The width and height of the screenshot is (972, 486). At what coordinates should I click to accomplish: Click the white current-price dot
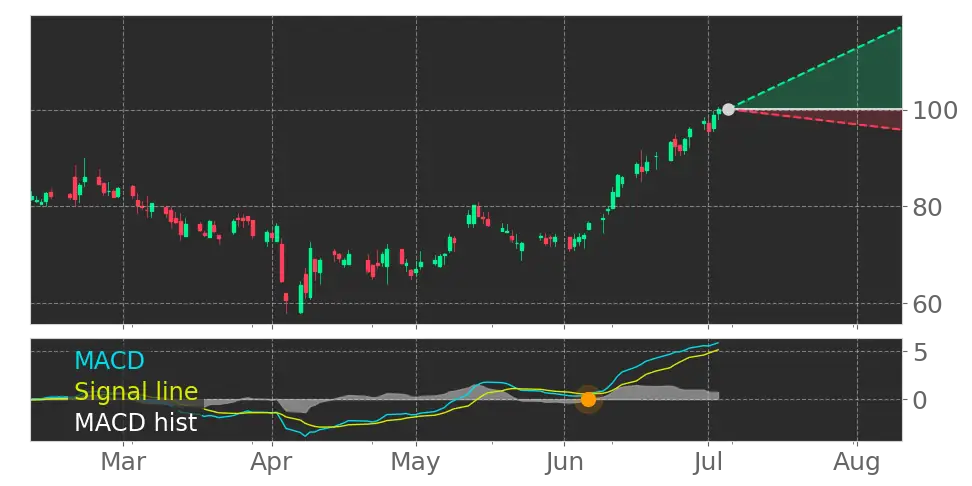(728, 110)
